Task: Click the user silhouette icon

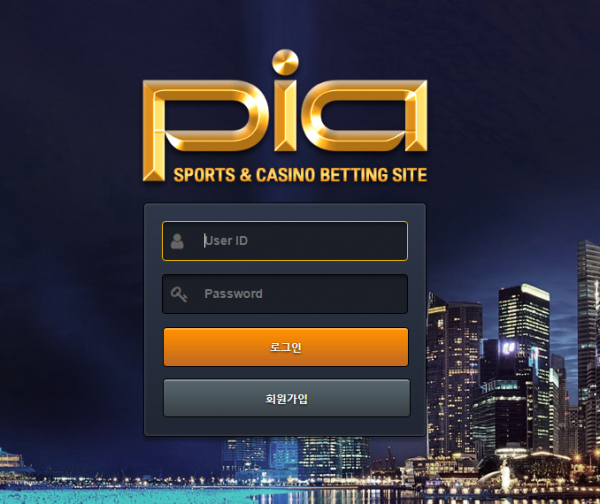Action: tap(177, 241)
